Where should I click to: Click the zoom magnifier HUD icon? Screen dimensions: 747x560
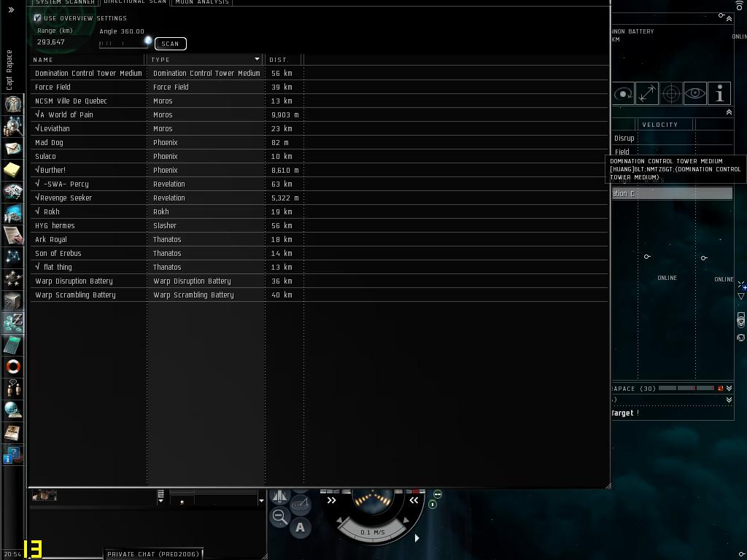pos(279,517)
